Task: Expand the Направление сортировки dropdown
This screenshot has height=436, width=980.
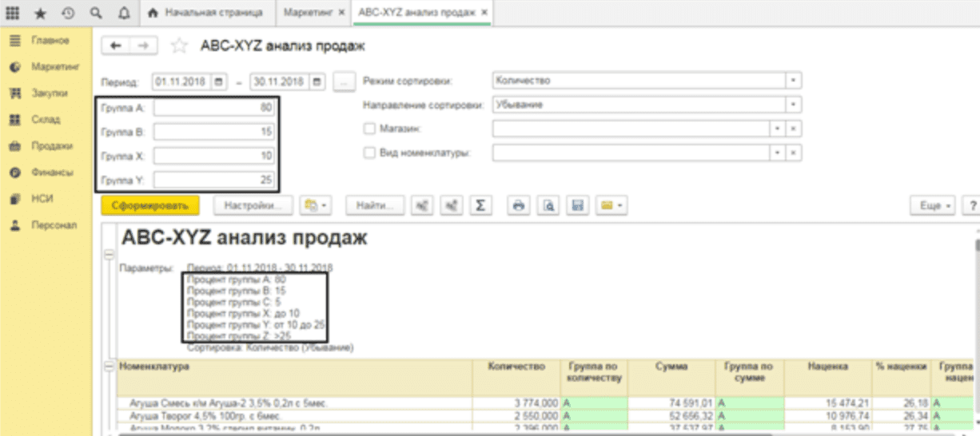Action: point(792,105)
